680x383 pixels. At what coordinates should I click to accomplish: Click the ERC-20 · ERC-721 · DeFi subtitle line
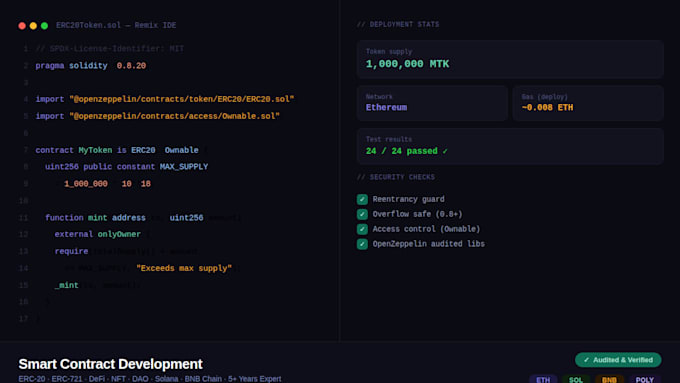[150, 379]
